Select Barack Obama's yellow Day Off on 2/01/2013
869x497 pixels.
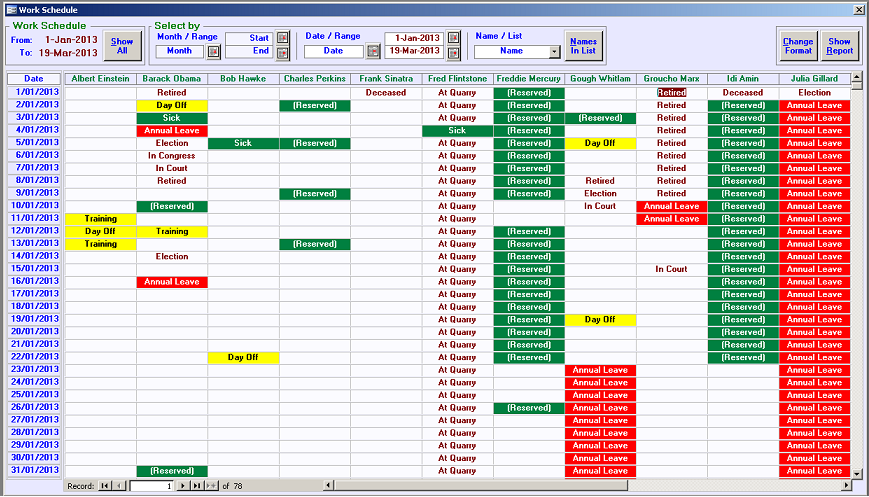tap(172, 105)
